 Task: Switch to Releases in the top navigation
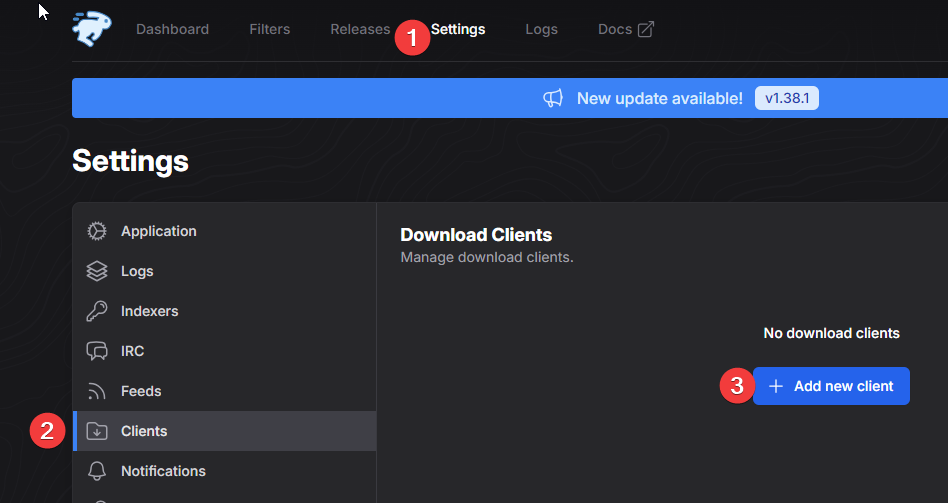coord(359,29)
